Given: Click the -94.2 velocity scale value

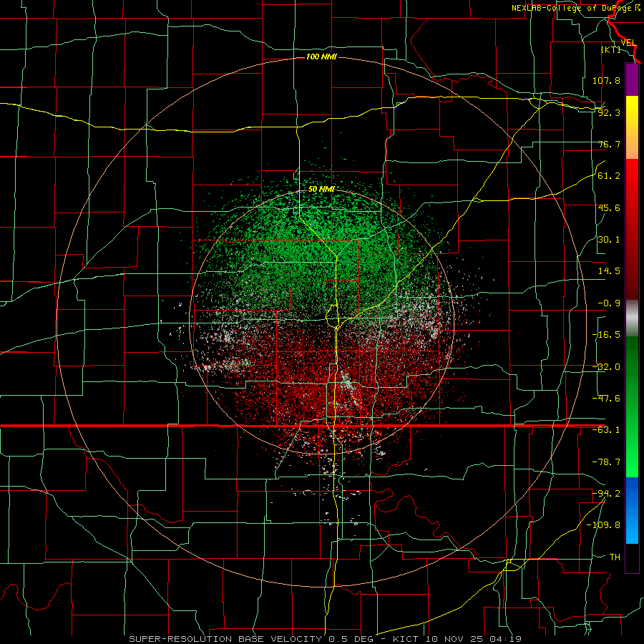Looking at the screenshot, I should pos(606,493).
